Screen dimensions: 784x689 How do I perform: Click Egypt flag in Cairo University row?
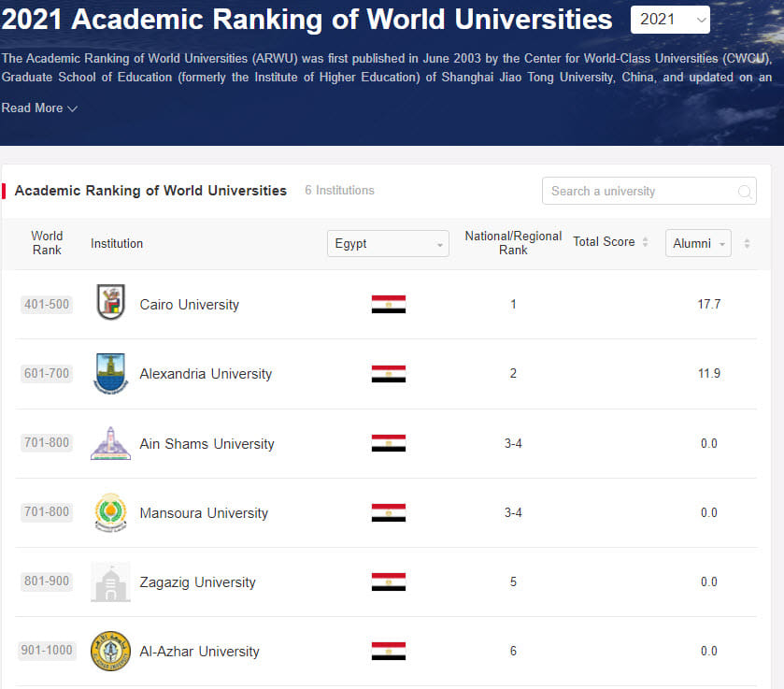point(388,304)
